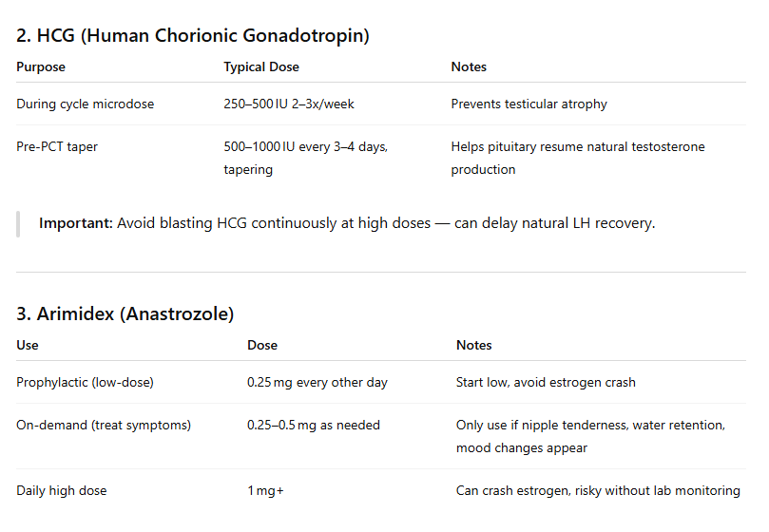Click the Prophylactic (low-dose) row label
The height and width of the screenshot is (532, 769).
(85, 383)
